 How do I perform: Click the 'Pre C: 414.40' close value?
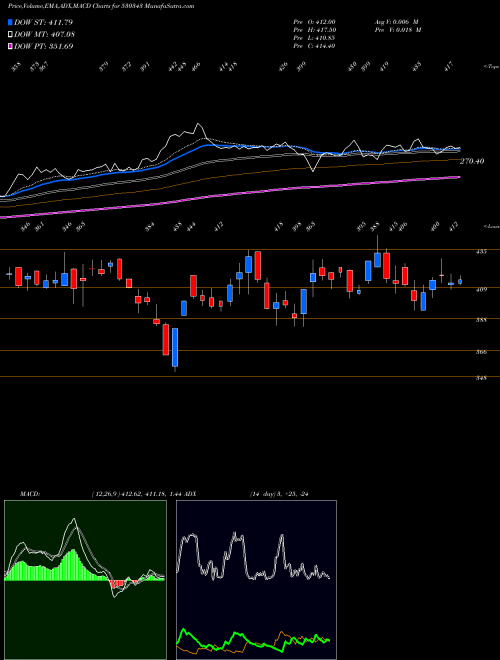(314, 46)
